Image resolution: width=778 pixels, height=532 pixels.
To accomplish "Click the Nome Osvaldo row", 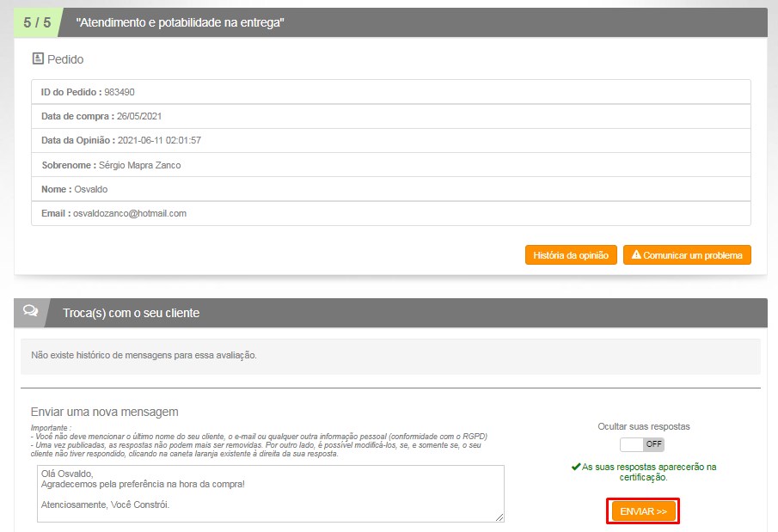I will click(390, 189).
